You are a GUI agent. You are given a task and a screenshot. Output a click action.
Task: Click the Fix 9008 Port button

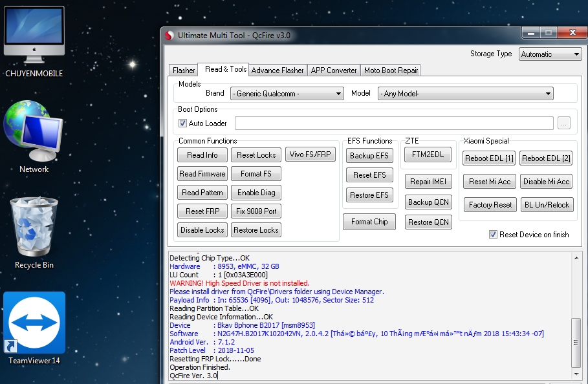click(256, 211)
